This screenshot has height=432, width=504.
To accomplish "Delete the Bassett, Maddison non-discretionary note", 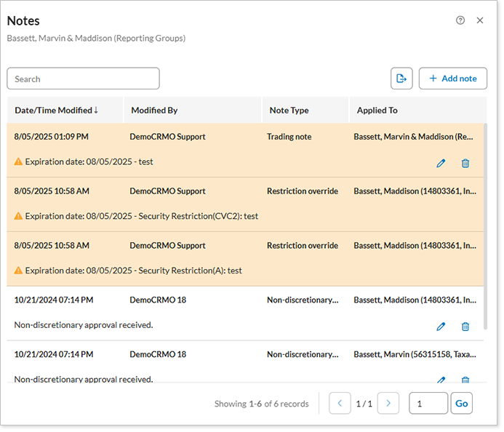I will click(465, 327).
